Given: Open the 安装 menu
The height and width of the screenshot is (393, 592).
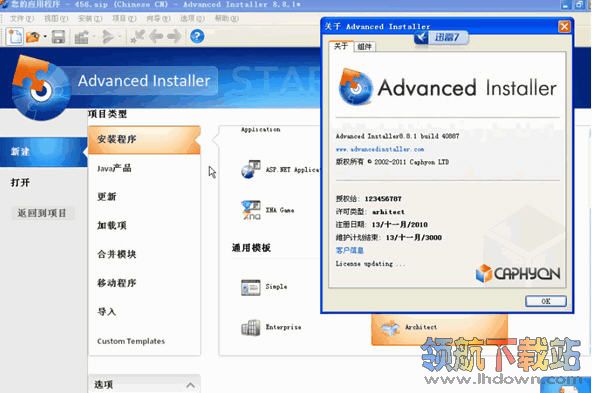Looking at the screenshot, I should 90,18.
